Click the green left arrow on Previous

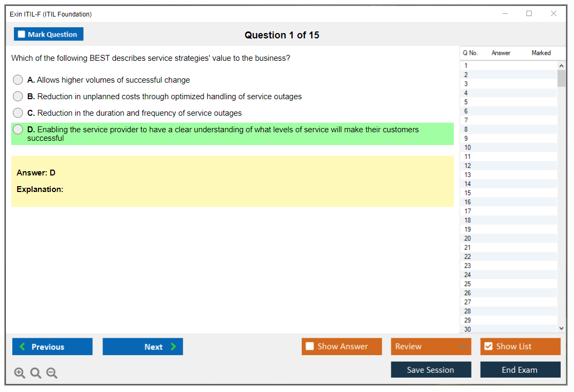pyautogui.click(x=22, y=347)
